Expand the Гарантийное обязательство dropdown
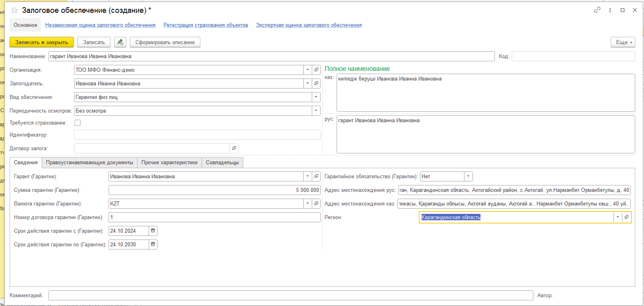Image resolution: width=644 pixels, height=306 pixels. click(468, 176)
